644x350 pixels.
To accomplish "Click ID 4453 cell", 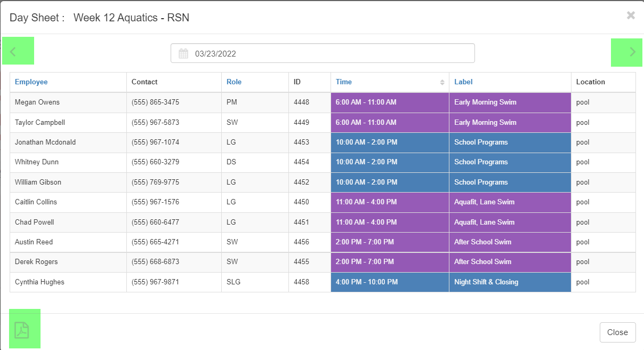I will tap(309, 142).
